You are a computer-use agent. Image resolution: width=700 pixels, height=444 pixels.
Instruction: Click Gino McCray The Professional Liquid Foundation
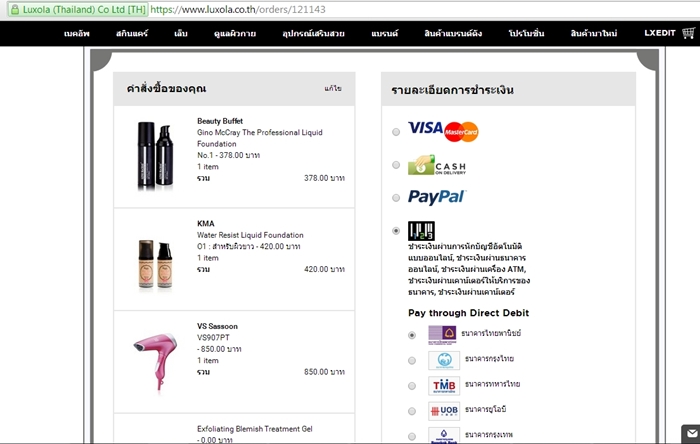tap(259, 138)
